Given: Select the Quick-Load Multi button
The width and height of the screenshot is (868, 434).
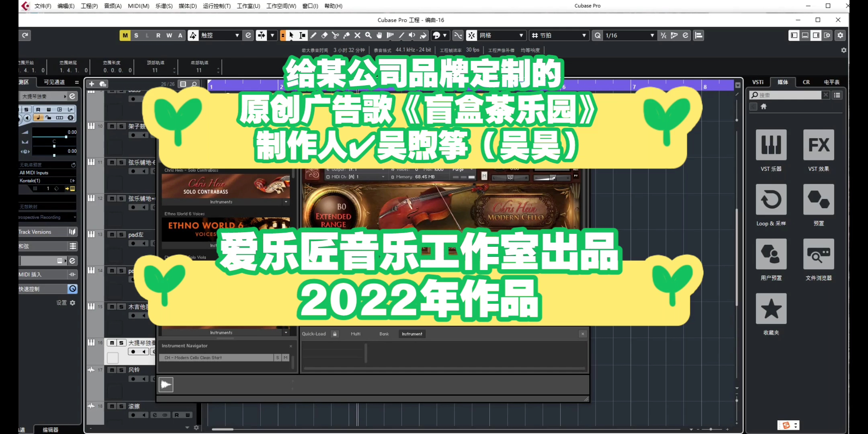Looking at the screenshot, I should click(356, 334).
